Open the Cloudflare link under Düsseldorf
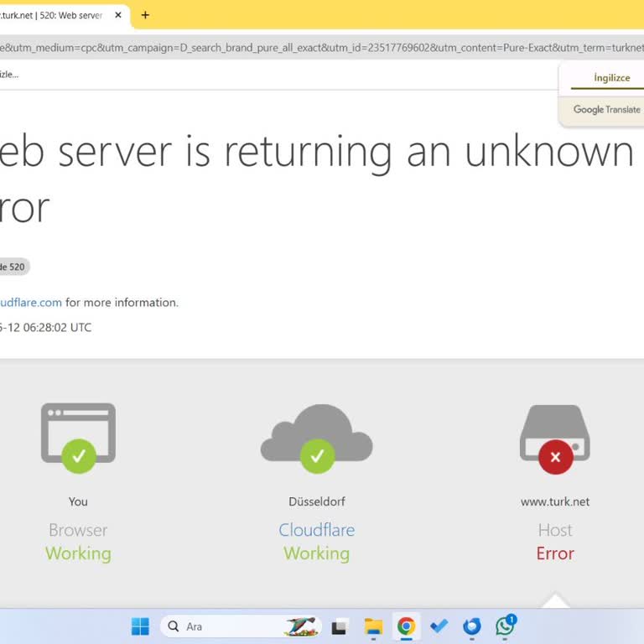The height and width of the screenshot is (644, 644). pos(317,530)
